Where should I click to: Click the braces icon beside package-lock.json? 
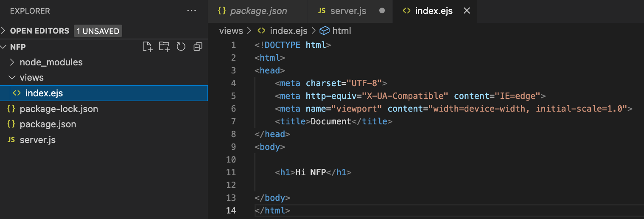[x=11, y=109]
